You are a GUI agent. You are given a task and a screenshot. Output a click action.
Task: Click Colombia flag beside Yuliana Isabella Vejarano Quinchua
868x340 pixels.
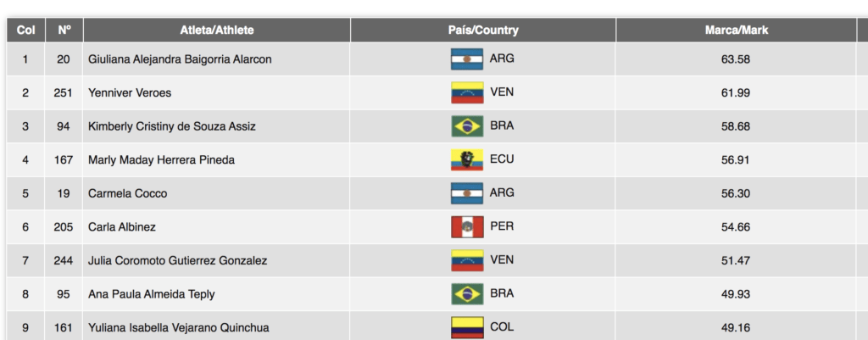(467, 328)
